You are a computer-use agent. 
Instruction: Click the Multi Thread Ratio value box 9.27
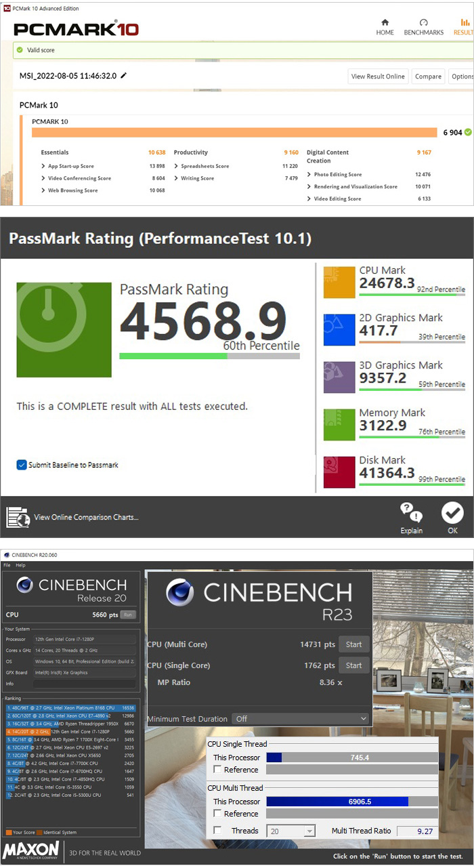(x=417, y=831)
